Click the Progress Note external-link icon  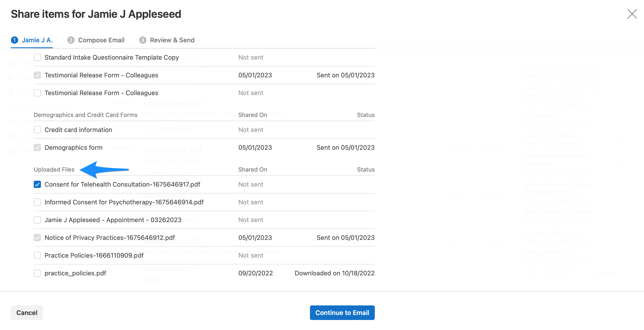pos(194,269)
